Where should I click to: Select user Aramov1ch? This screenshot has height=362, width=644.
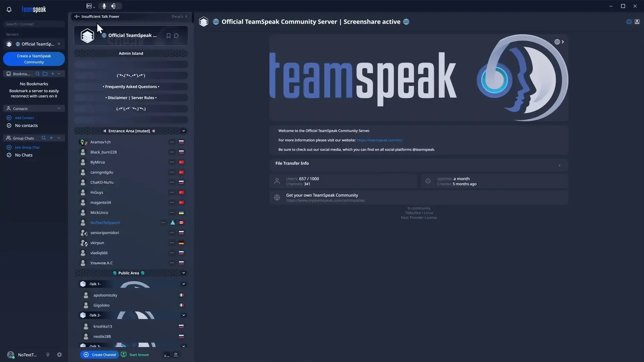(100, 142)
